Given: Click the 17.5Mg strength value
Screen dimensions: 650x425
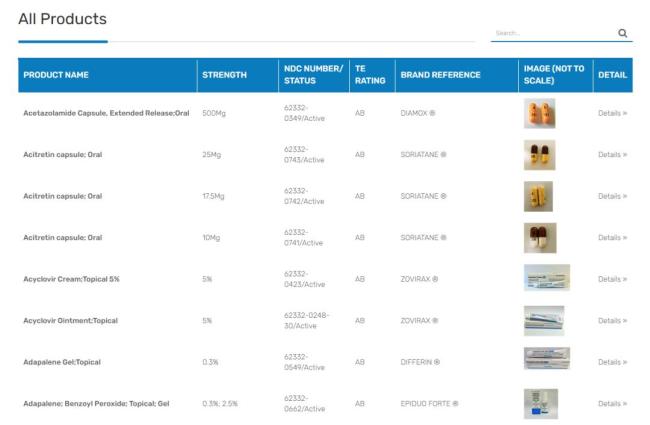Looking at the screenshot, I should pos(213,196).
